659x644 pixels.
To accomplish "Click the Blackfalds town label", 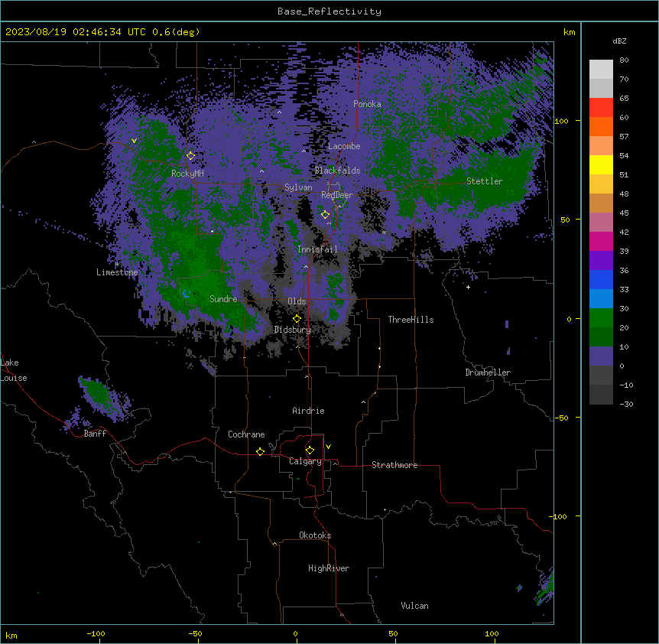I will pos(337,171).
